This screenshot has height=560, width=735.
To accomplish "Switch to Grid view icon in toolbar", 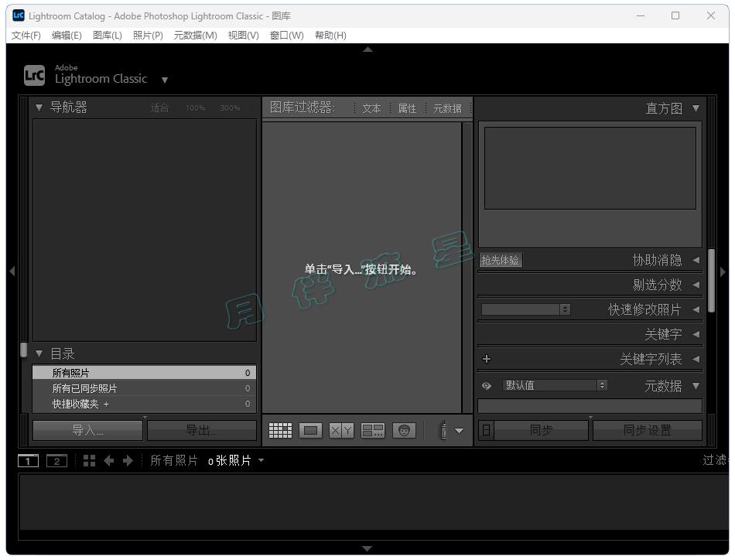I will pyautogui.click(x=280, y=431).
